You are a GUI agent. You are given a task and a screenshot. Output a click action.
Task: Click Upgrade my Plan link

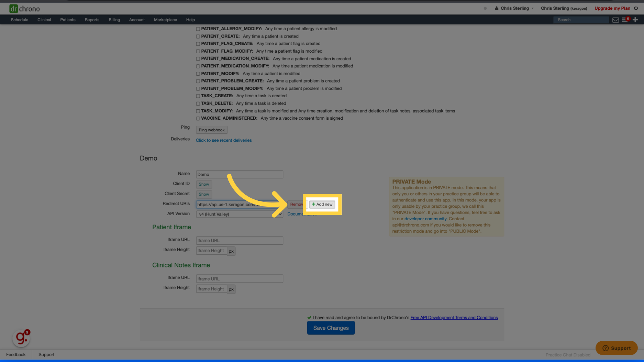612,8
